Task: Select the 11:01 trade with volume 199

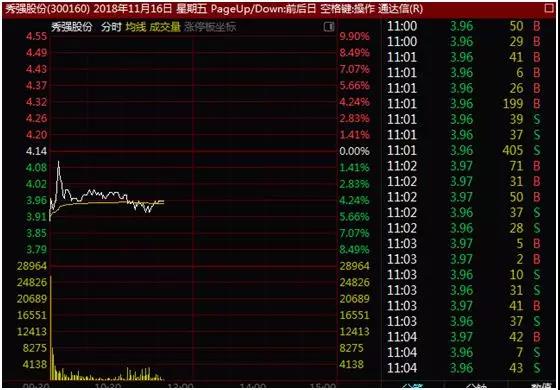Action: point(464,104)
